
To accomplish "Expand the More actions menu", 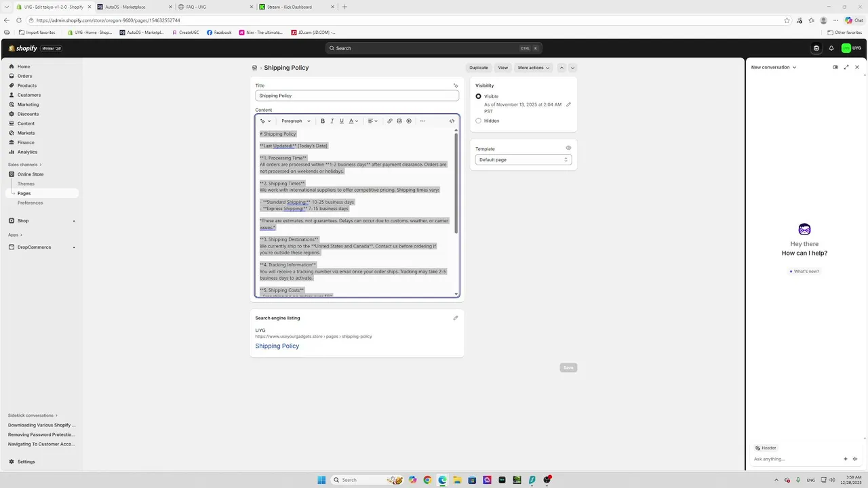I will point(534,68).
